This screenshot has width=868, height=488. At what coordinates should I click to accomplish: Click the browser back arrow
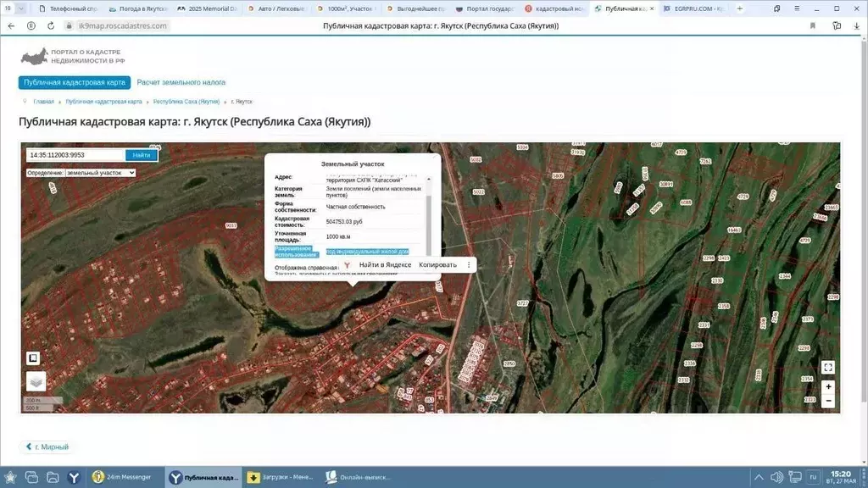click(11, 26)
